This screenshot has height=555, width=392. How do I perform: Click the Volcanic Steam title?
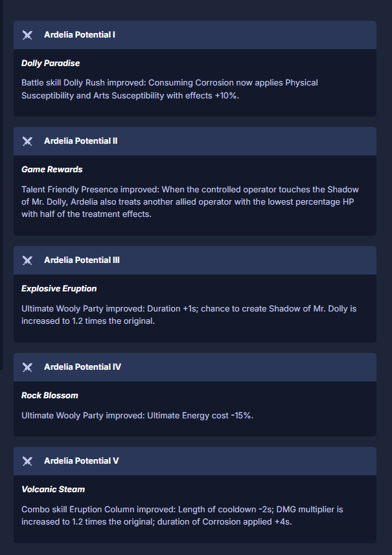(x=53, y=490)
